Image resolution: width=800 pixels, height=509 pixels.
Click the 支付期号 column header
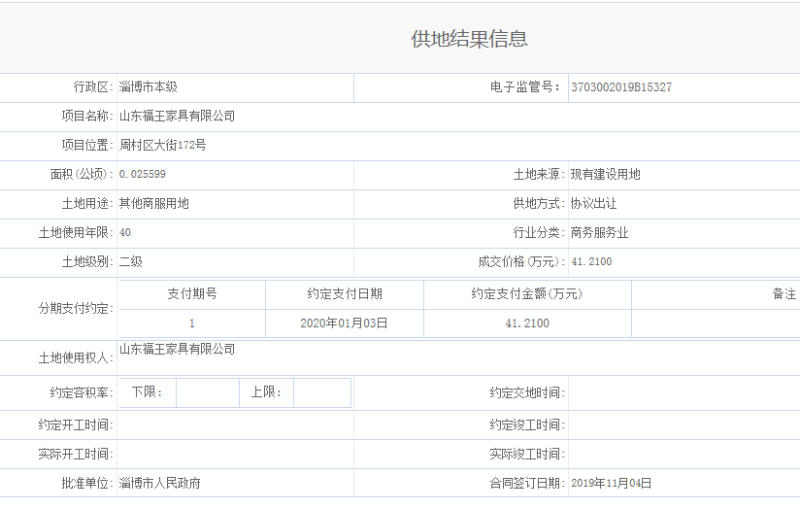point(192,294)
